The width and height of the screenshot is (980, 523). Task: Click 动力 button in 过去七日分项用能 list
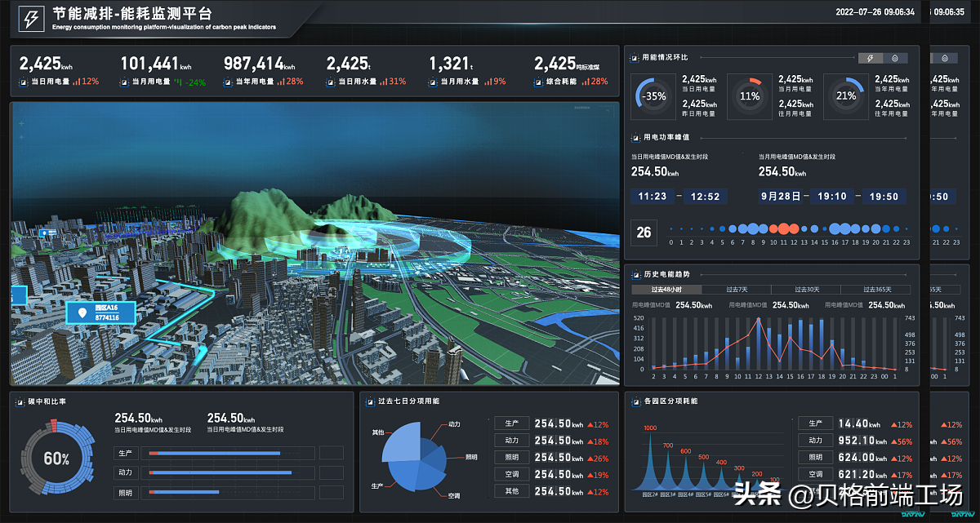[x=511, y=441]
